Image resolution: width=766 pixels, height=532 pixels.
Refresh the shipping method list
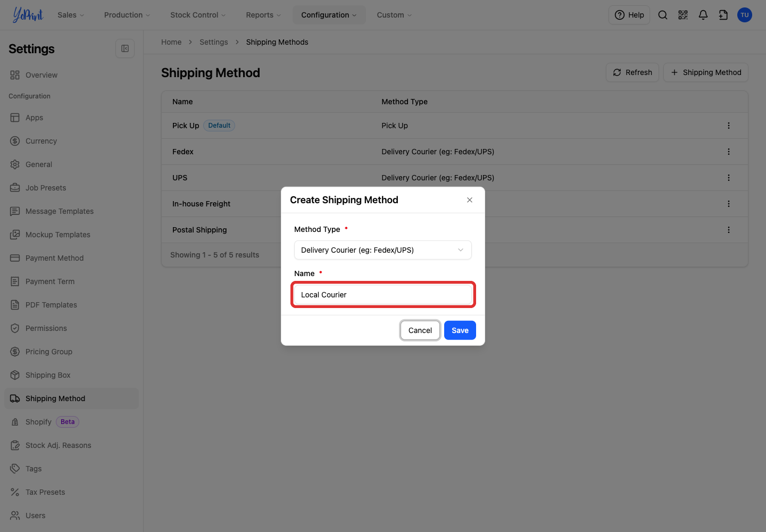click(632, 72)
